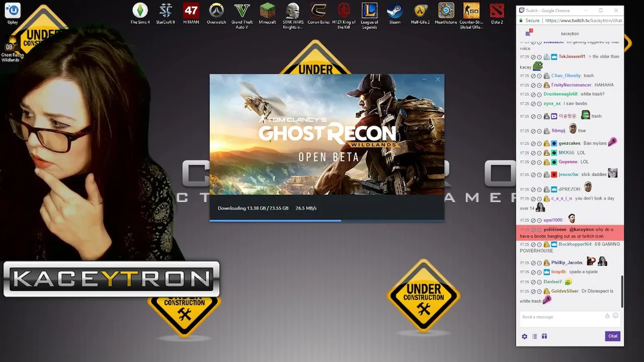Screen dimensions: 644x362
Task: Click the "26.5 MB/s" download speed text
Action: tap(306, 208)
